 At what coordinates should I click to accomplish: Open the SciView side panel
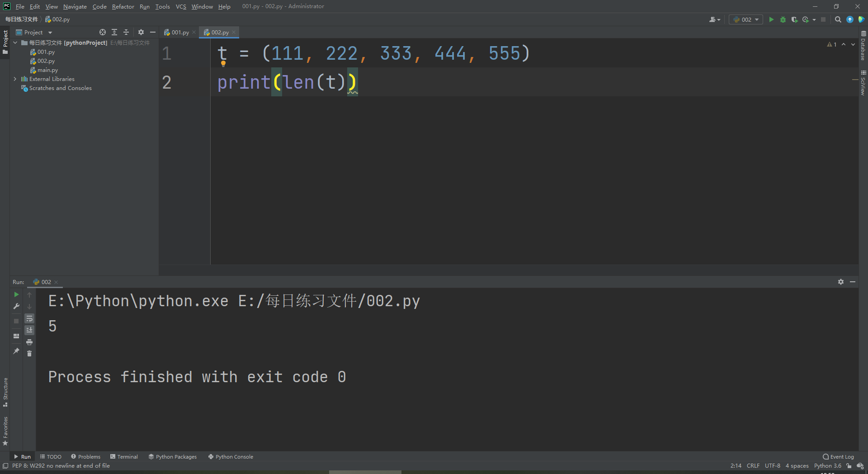click(x=863, y=82)
